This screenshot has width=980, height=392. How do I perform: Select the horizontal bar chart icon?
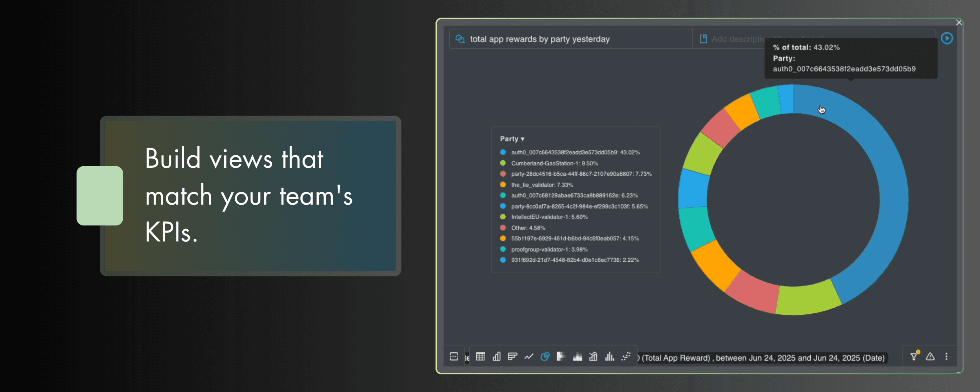pos(513,357)
